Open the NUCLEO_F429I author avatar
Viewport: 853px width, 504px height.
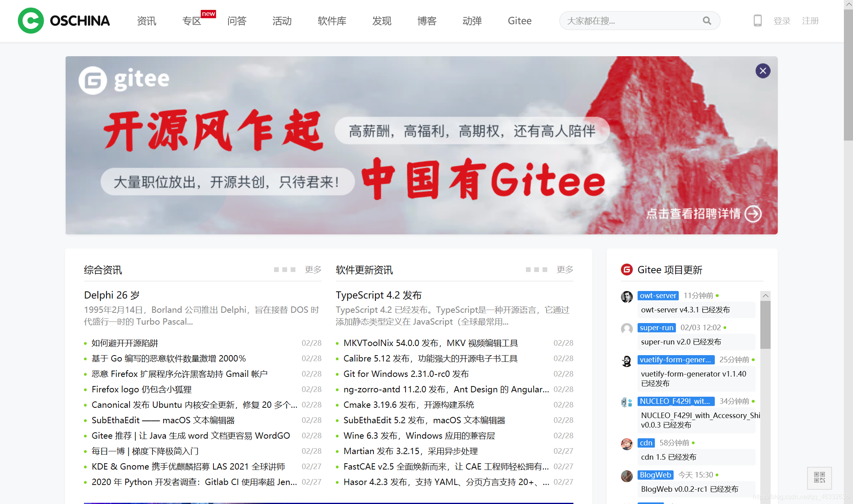tap(626, 402)
